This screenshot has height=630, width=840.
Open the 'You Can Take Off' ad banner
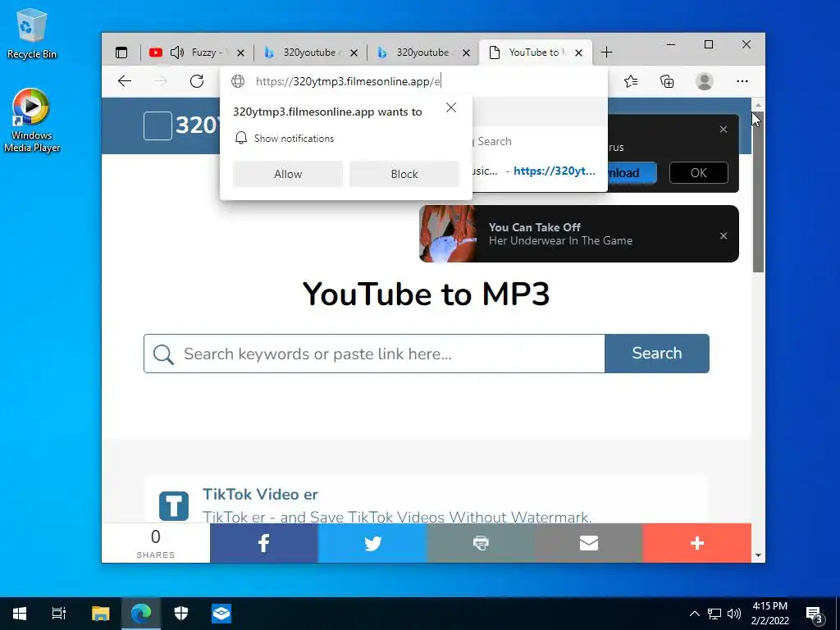point(578,234)
